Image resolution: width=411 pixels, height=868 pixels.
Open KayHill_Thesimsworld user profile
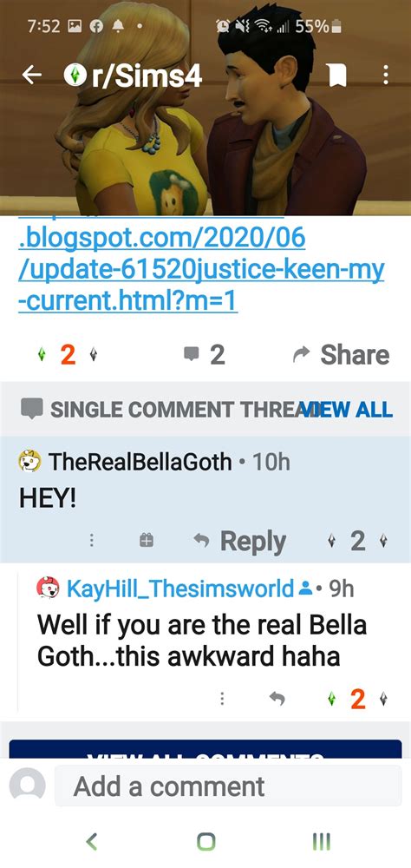179,589
